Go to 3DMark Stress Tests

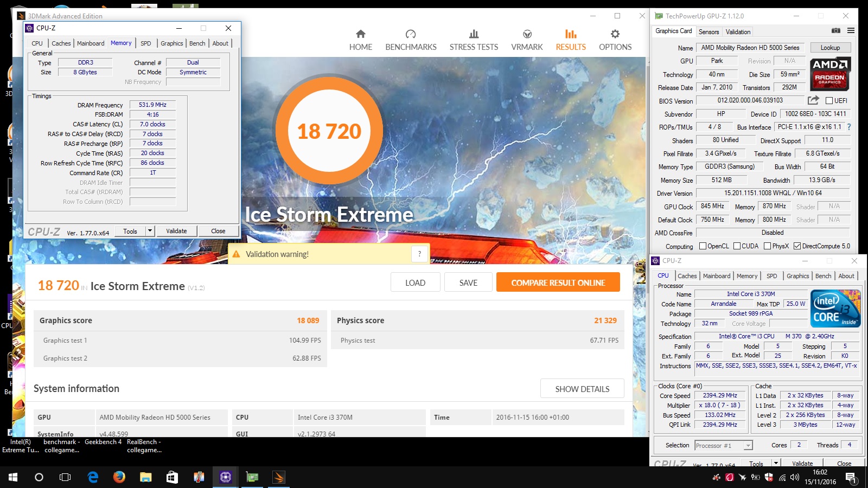474,41
